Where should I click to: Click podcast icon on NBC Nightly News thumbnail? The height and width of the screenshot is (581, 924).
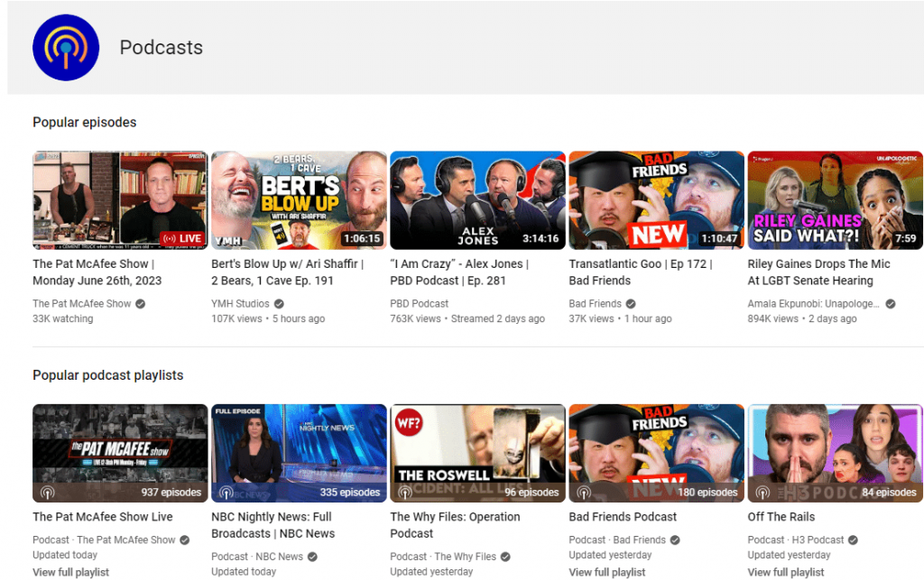tap(226, 492)
